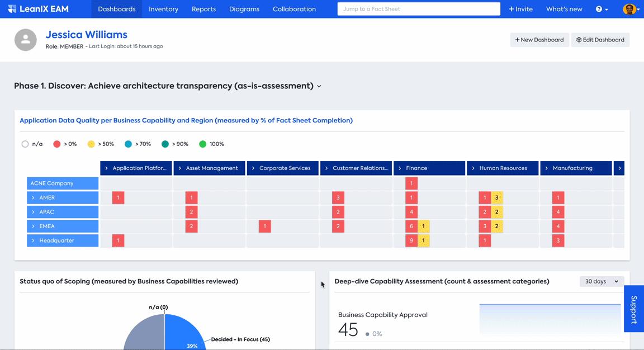Image resolution: width=644 pixels, height=350 pixels.
Task: Toggle the red > 0% legend entry
Action: [x=65, y=144]
